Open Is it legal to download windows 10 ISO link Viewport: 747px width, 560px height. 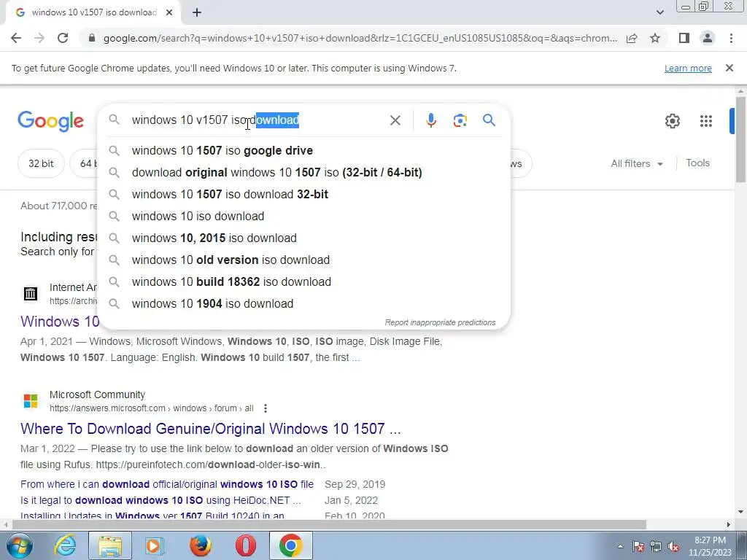click(160, 500)
